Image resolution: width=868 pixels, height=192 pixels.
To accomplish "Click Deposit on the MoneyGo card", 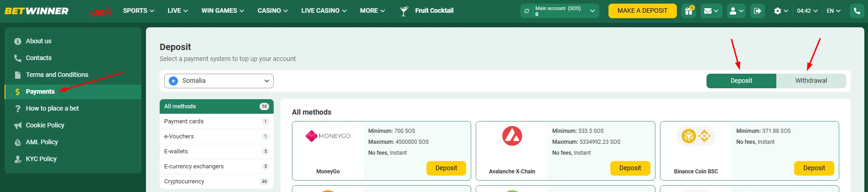I will click(x=446, y=168).
